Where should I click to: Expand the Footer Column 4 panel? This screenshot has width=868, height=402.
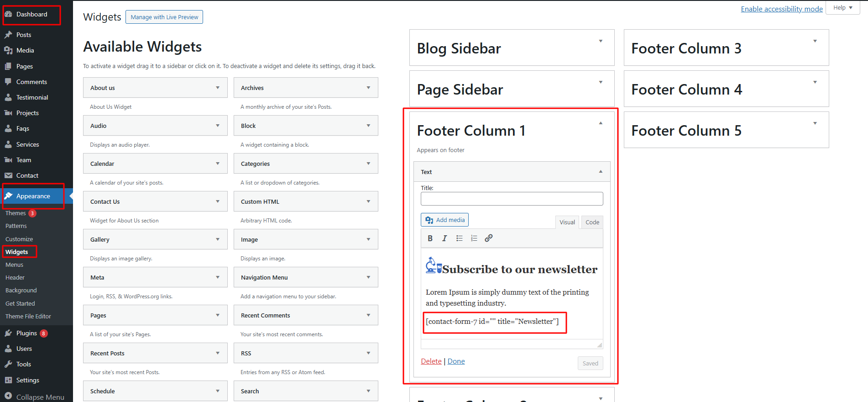click(x=815, y=82)
